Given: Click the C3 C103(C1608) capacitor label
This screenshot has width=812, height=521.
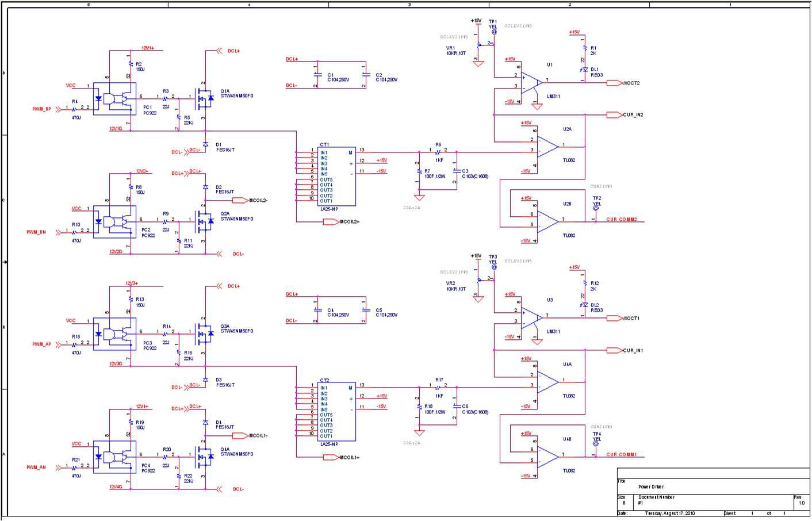Looking at the screenshot, I should point(475,174).
